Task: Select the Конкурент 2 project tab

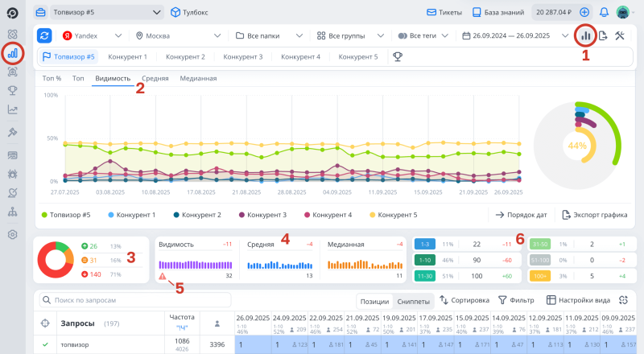Action: pyautogui.click(x=185, y=57)
